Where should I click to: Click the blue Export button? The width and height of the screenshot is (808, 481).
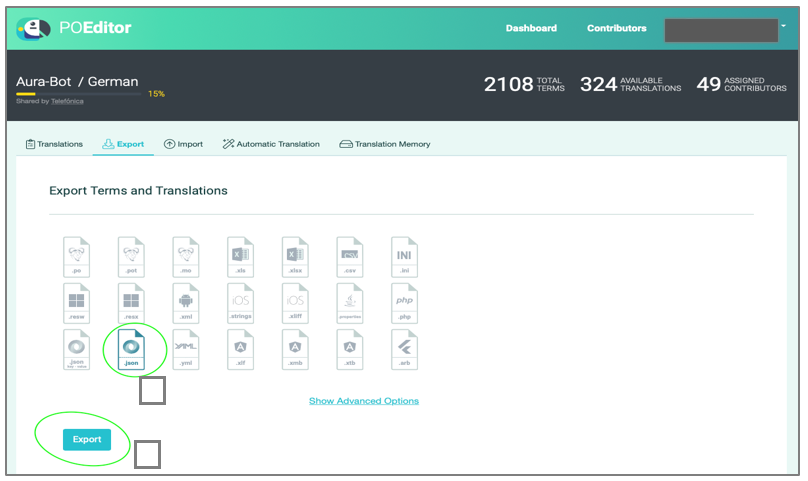(x=87, y=439)
